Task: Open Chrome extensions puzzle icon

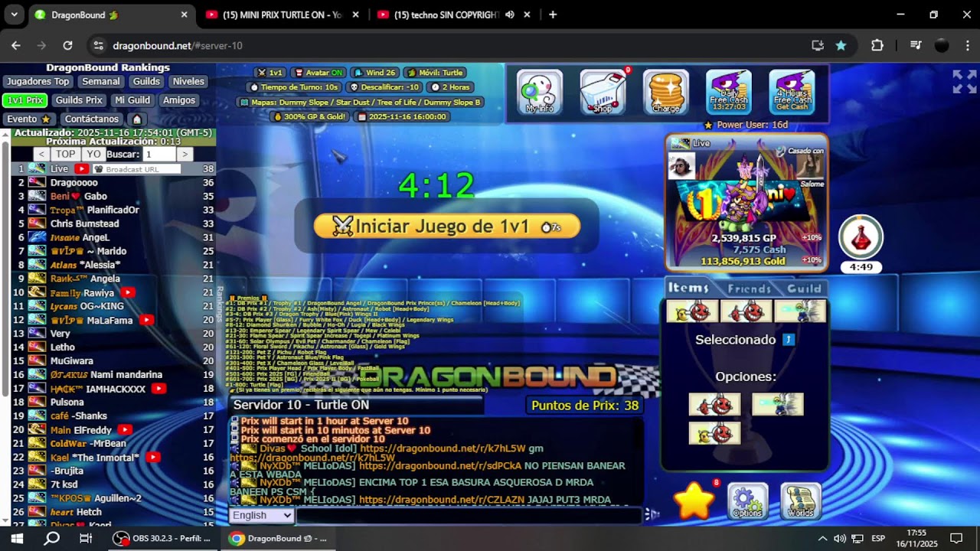Action: pyautogui.click(x=877, y=46)
